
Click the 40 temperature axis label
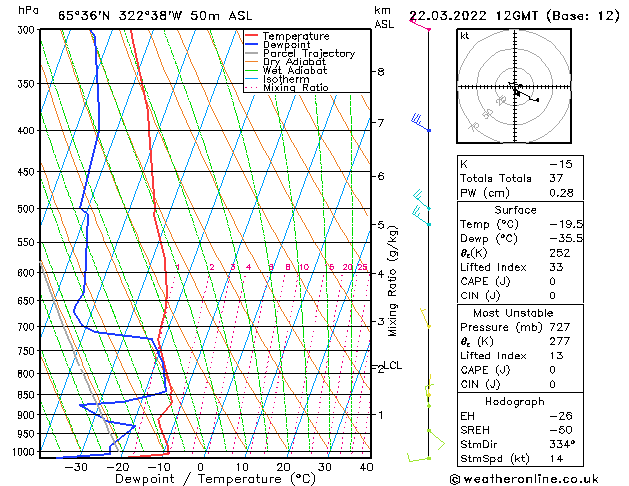pyautogui.click(x=366, y=467)
